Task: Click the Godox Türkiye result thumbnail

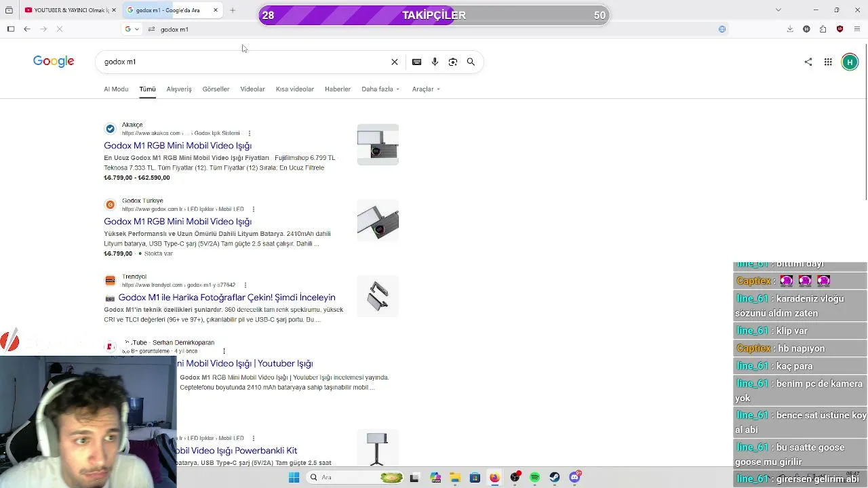Action: [x=378, y=220]
